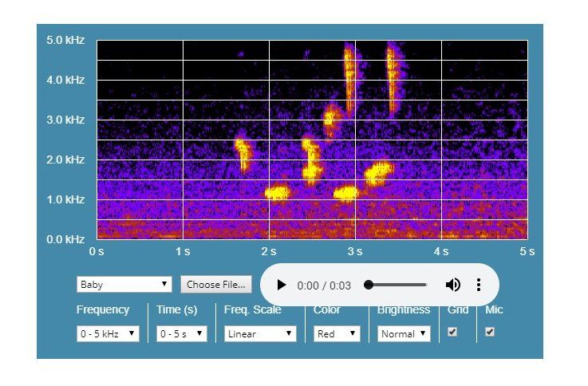Expand the Brightness Normal dropdown
Image resolution: width=588 pixels, height=386 pixels.
(x=404, y=334)
